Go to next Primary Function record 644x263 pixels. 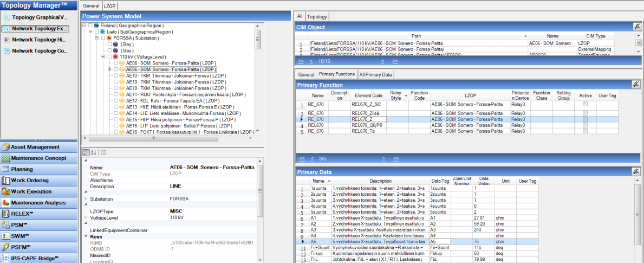click(383, 158)
